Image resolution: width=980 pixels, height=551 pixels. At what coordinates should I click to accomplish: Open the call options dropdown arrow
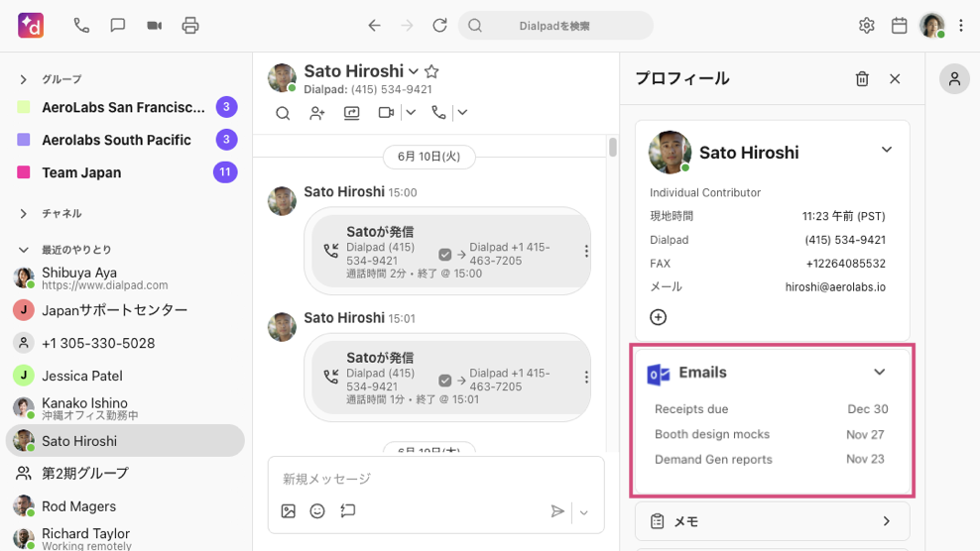462,113
